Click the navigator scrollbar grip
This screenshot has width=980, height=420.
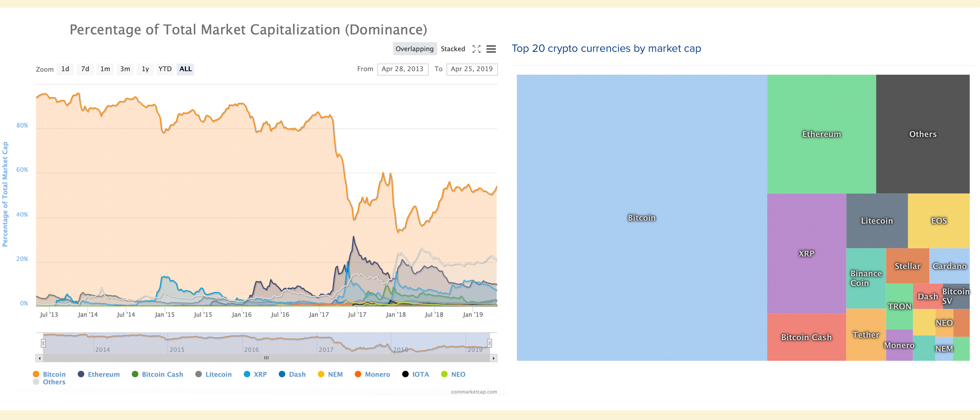pyautogui.click(x=266, y=358)
